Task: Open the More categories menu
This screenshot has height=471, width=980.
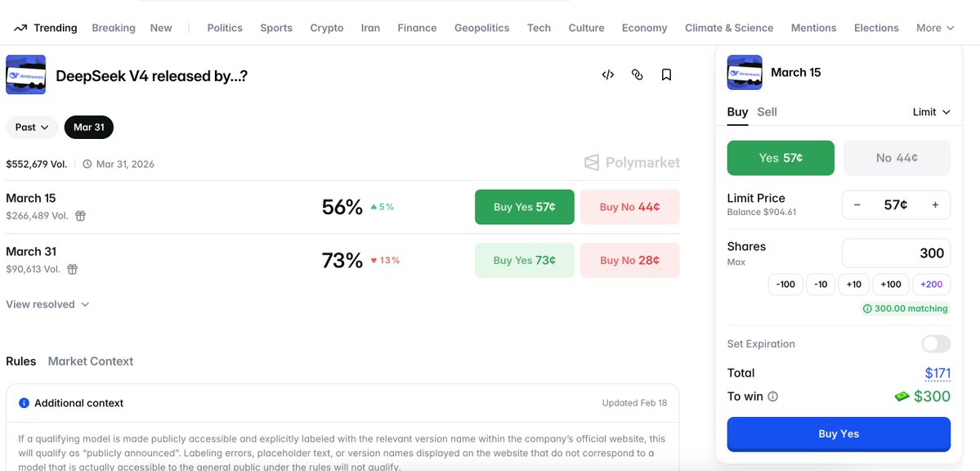Action: click(935, 28)
